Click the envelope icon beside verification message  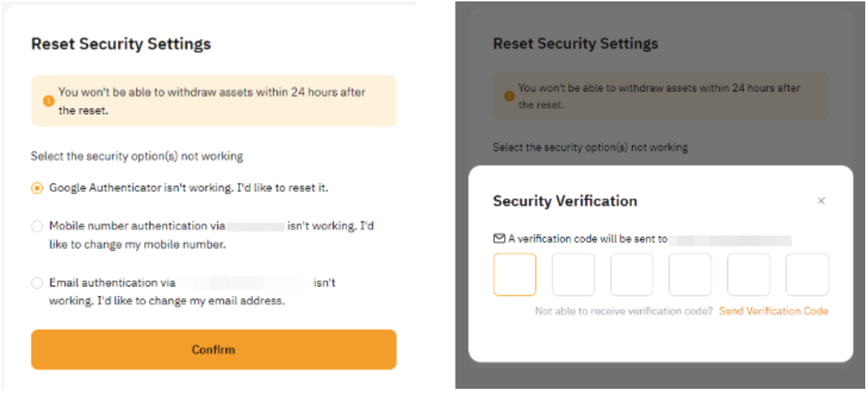[499, 239]
